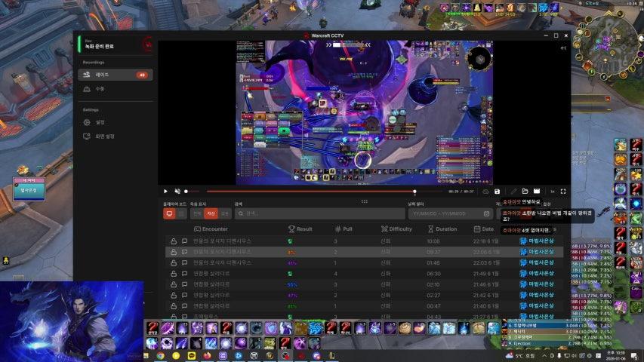644x362 pixels.
Task: Lock the first 만물의 포식자 recording
Action: [174, 241]
